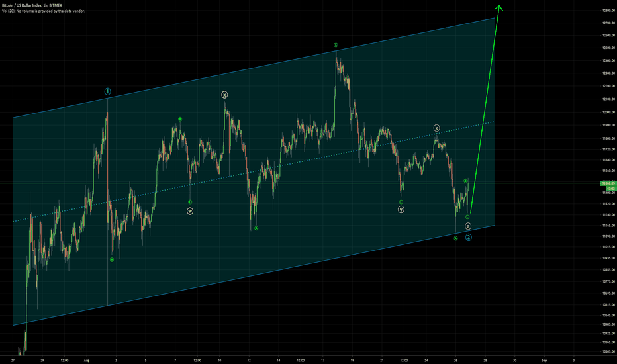Viewport: 617px width, 364px height.
Task: Click the 24 date label on the time axis
Action: (x=426, y=360)
